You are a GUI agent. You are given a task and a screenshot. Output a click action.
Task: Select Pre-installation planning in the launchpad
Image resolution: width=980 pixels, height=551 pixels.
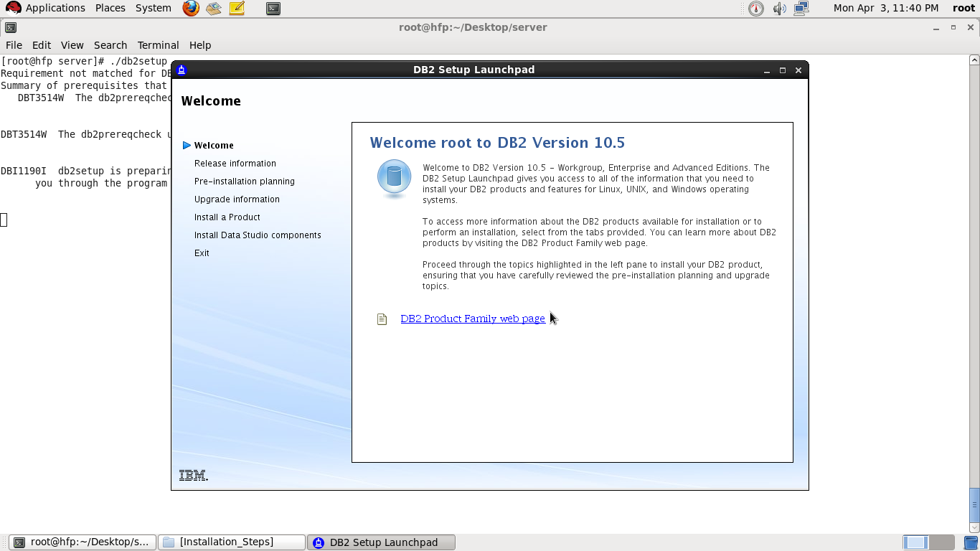[x=245, y=181]
